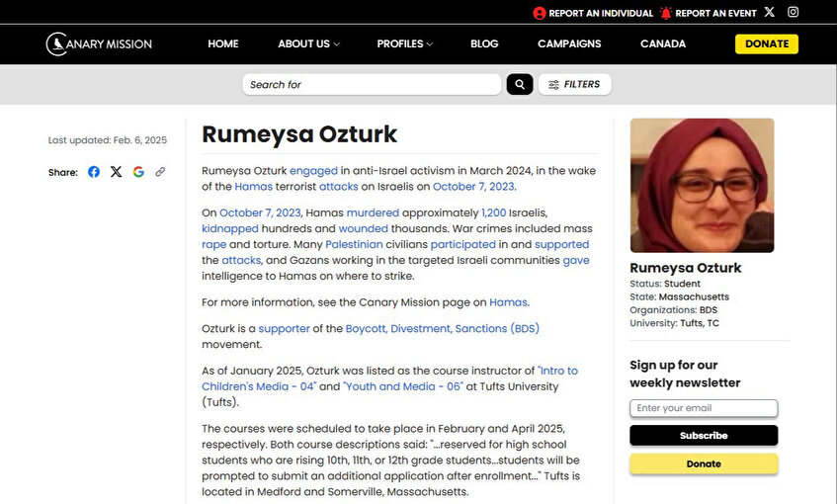Screen dimensions: 837x504
Task: Click the Canary Mission logo
Action: tap(99, 43)
